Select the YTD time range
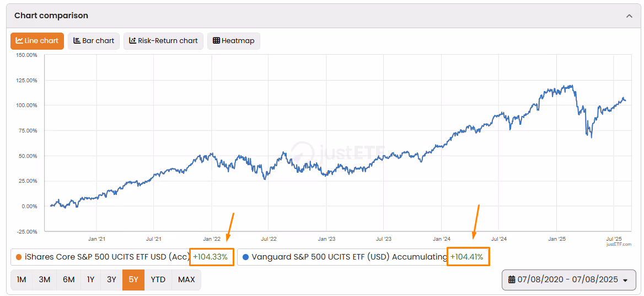The image size is (644, 296). pos(158,280)
